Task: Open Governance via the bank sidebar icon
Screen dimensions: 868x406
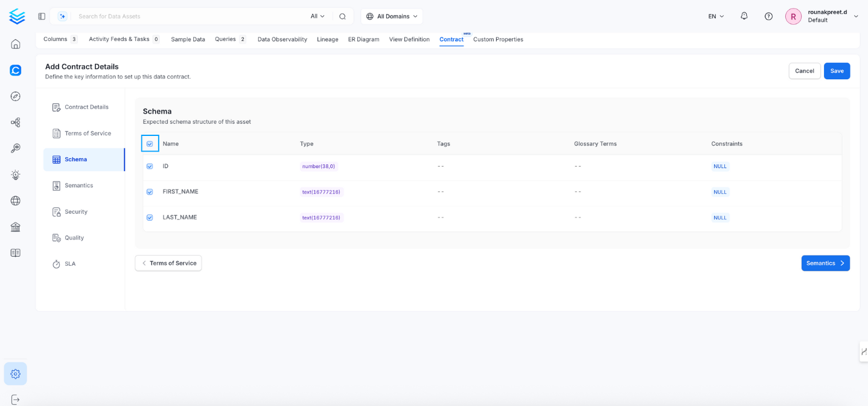Action: (x=16, y=227)
